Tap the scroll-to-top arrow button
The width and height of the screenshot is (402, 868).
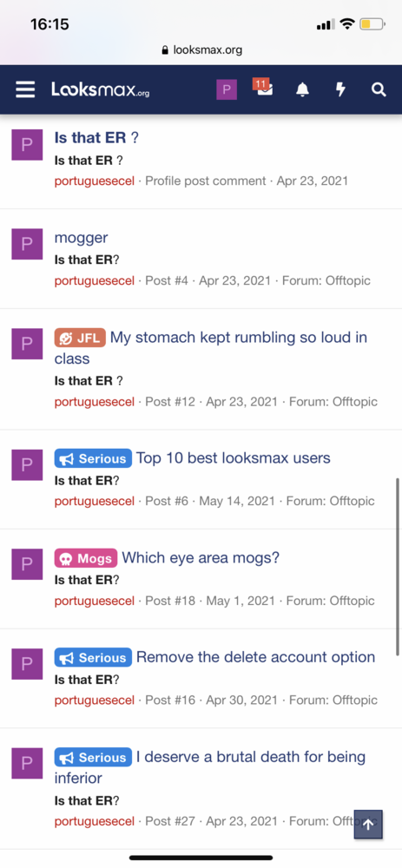click(x=368, y=825)
